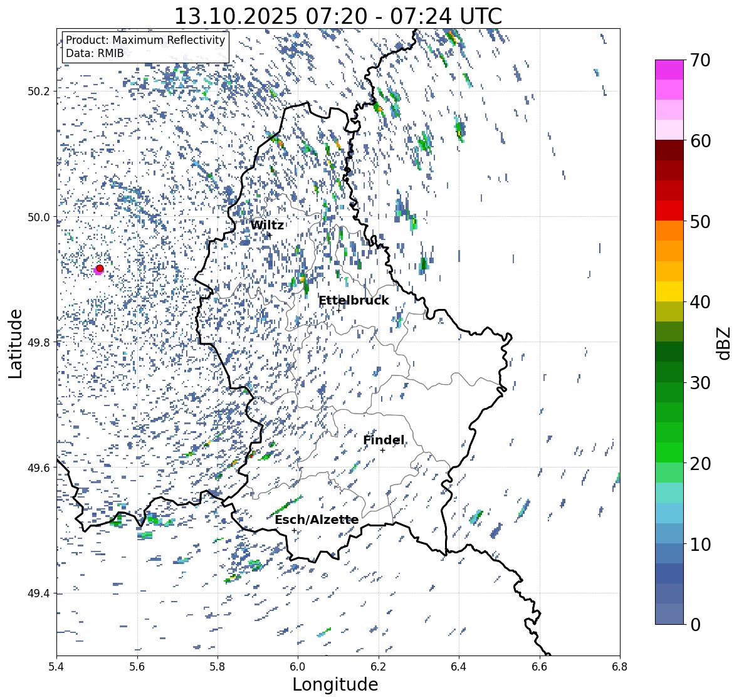Click the plus marker below Ettelbruck label

pyautogui.click(x=338, y=310)
